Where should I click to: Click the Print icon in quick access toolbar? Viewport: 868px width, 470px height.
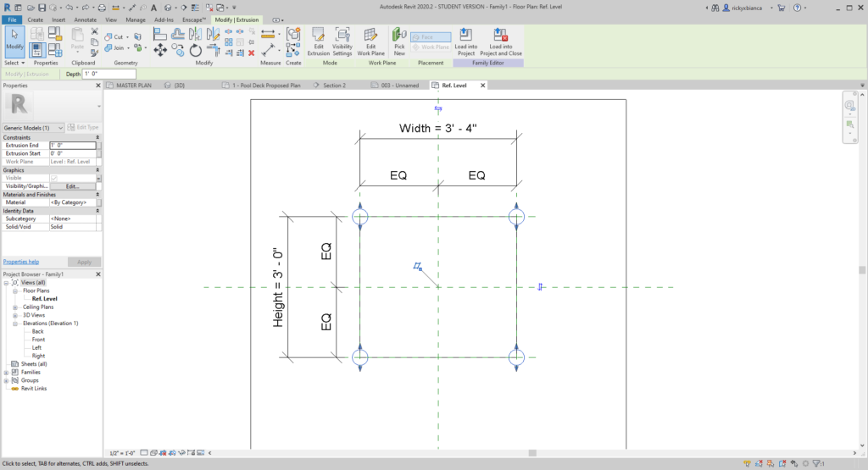tap(102, 8)
